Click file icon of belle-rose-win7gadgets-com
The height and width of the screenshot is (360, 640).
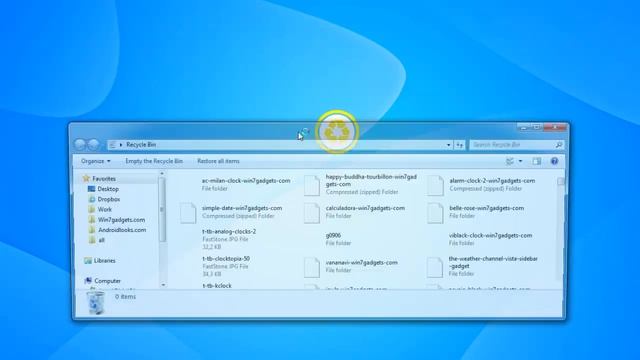click(x=435, y=213)
